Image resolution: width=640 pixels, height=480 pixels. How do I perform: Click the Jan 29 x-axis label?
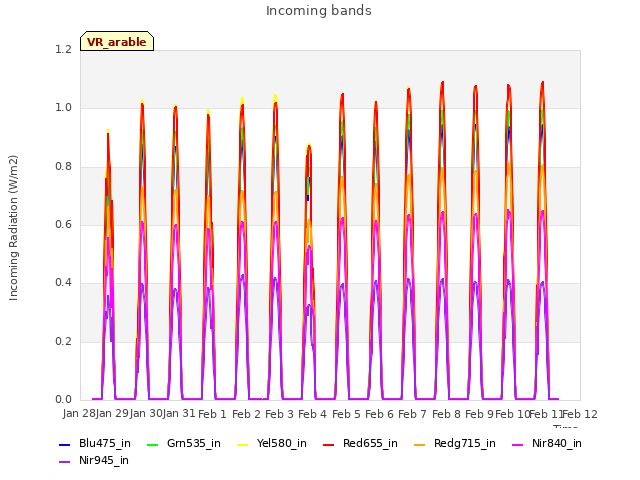[x=112, y=414]
